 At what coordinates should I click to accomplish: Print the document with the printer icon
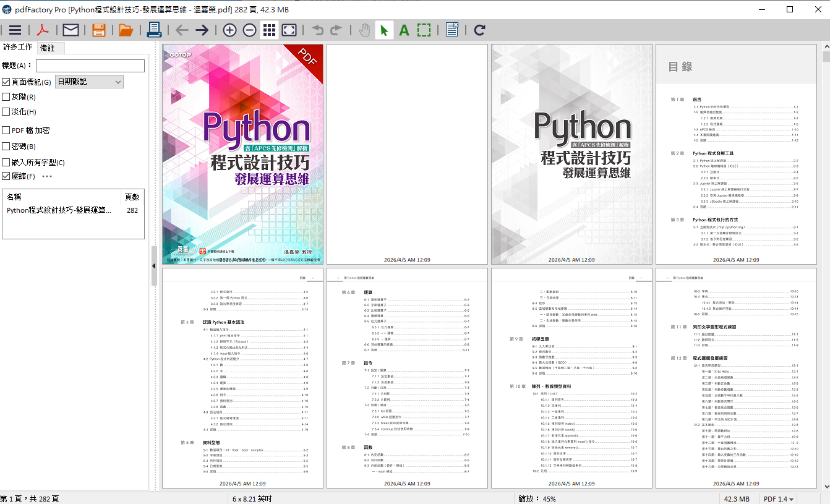(x=154, y=30)
